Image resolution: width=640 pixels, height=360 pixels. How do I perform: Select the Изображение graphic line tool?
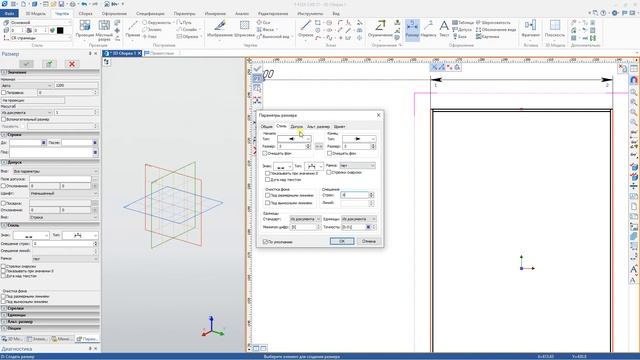tap(220, 29)
